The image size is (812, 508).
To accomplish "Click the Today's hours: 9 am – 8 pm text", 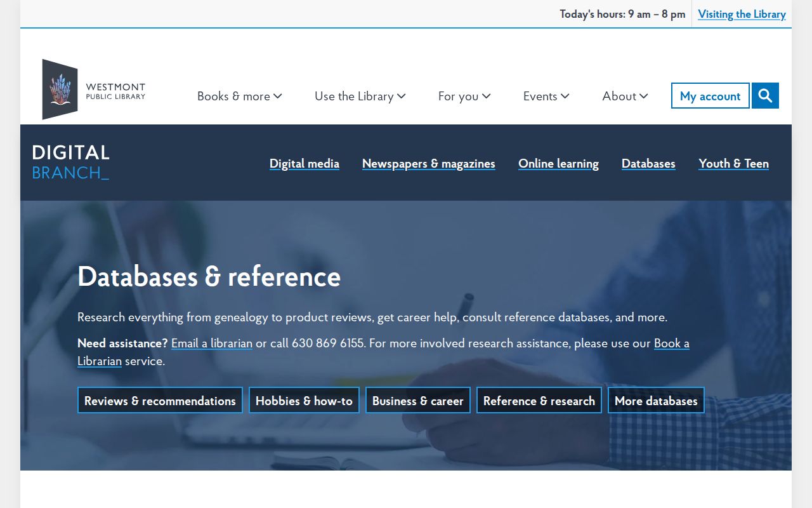I will pos(622,14).
